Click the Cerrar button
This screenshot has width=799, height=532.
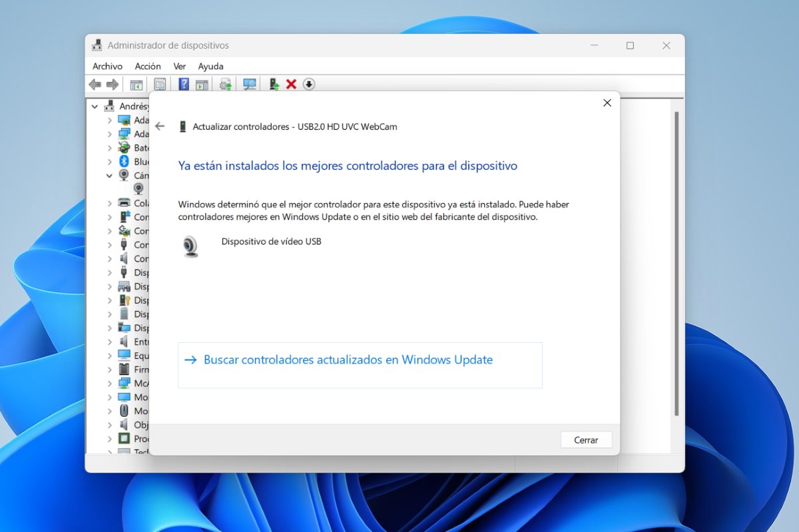click(x=586, y=440)
